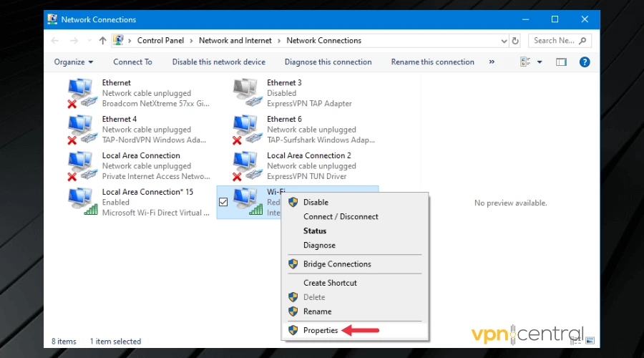Viewport: 644px width, 358px height.
Task: Click Bridge Connections in context menu
Action: 337,264
